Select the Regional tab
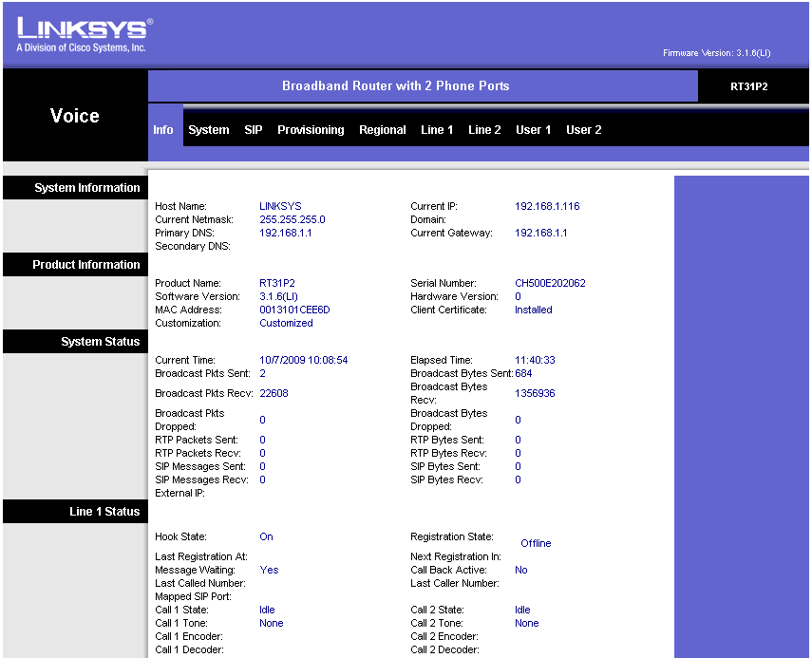The height and width of the screenshot is (658, 812). click(382, 130)
